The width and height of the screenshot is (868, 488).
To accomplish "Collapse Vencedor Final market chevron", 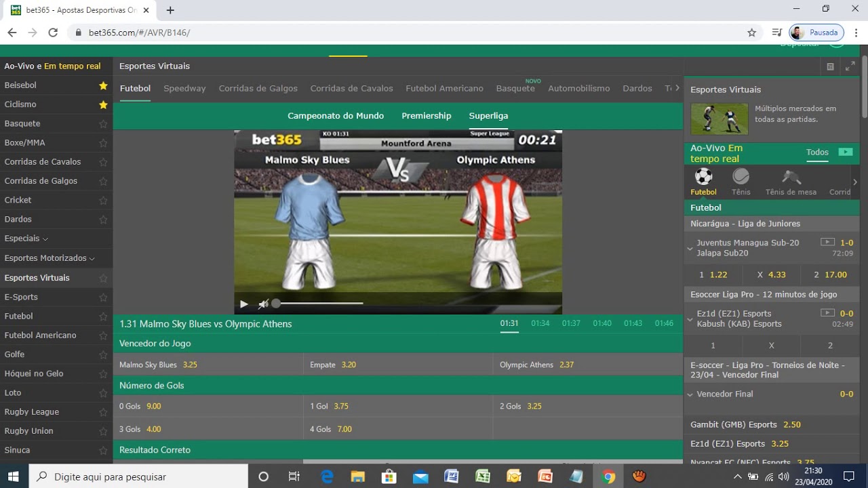I will tap(690, 394).
